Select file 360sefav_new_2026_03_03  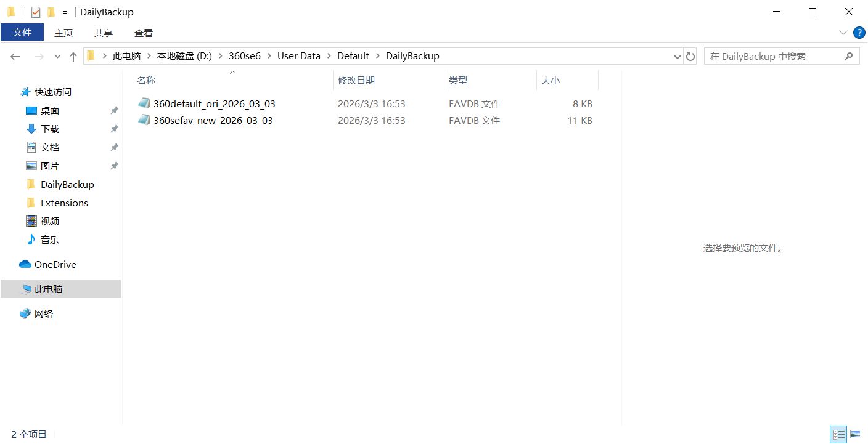(213, 120)
